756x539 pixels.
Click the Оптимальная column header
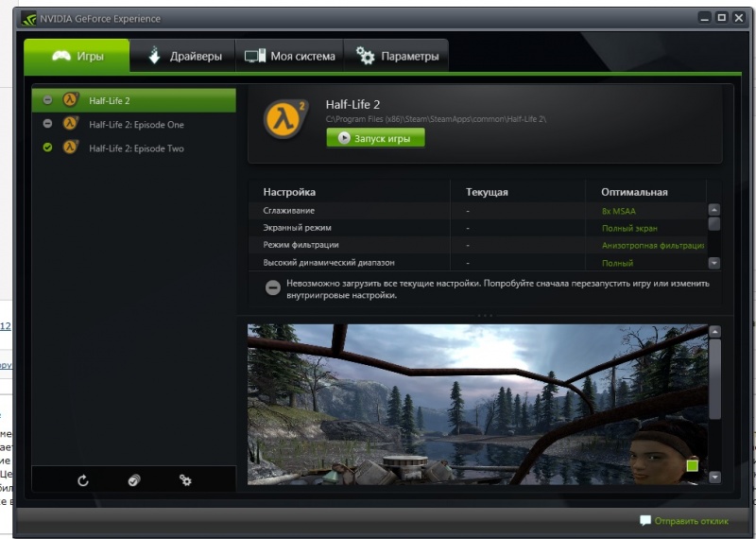click(634, 192)
